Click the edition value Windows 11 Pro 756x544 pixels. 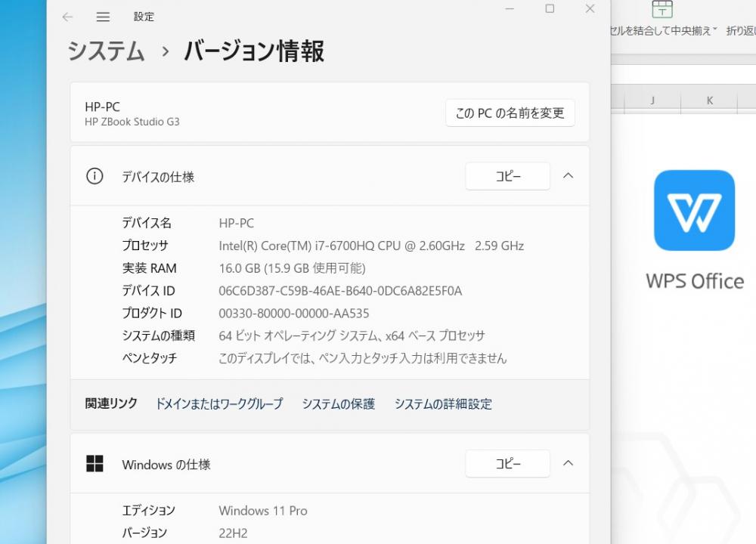click(263, 511)
